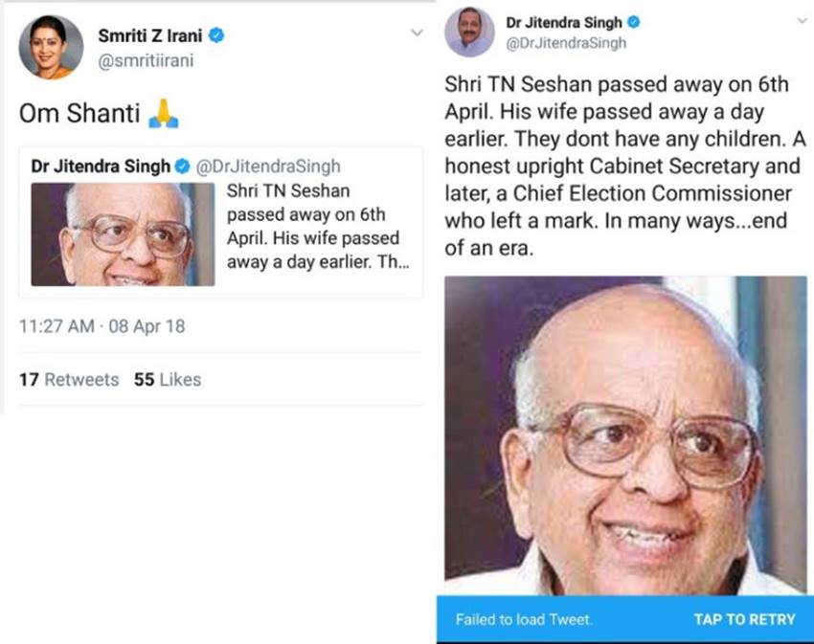The width and height of the screenshot is (814, 644).
Task: Open @DrJitendraSingh handle under right tweet header
Action: coord(565,42)
